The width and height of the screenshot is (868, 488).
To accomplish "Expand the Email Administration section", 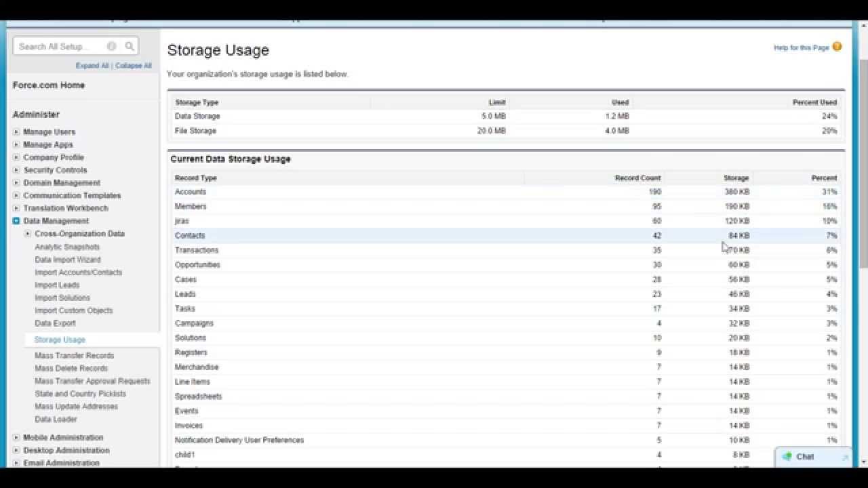I will 16,463.
